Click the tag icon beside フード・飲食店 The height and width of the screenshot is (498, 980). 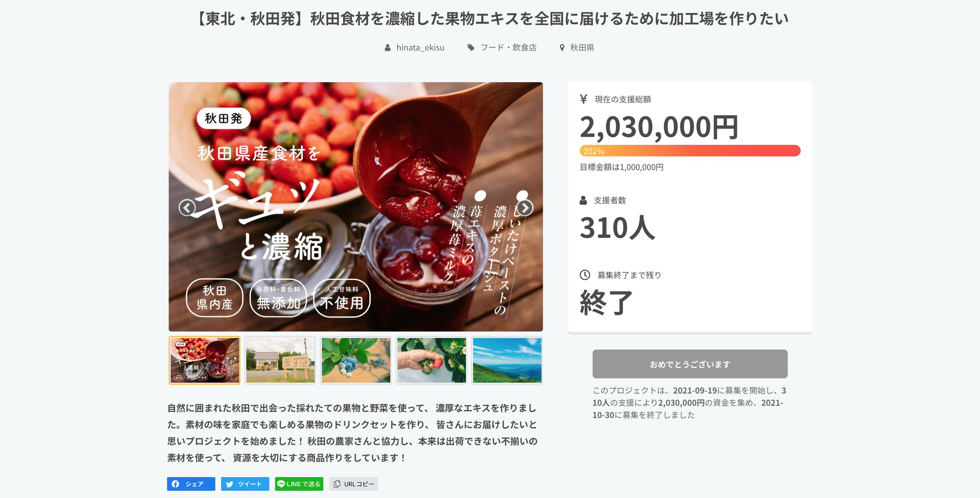click(x=471, y=48)
